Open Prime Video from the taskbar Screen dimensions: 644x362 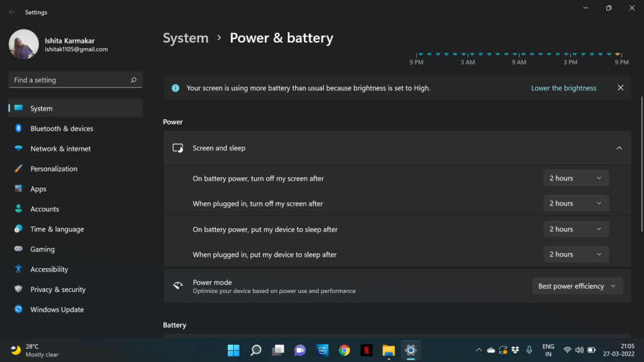[323, 350]
